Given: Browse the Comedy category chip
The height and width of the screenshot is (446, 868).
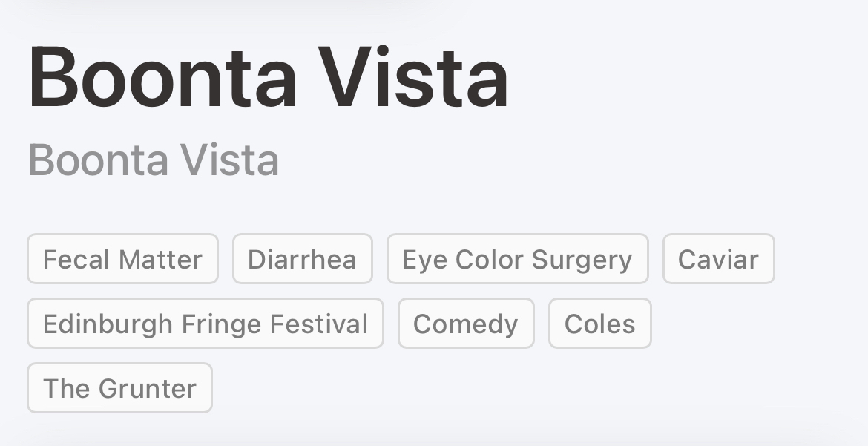Looking at the screenshot, I should (465, 324).
